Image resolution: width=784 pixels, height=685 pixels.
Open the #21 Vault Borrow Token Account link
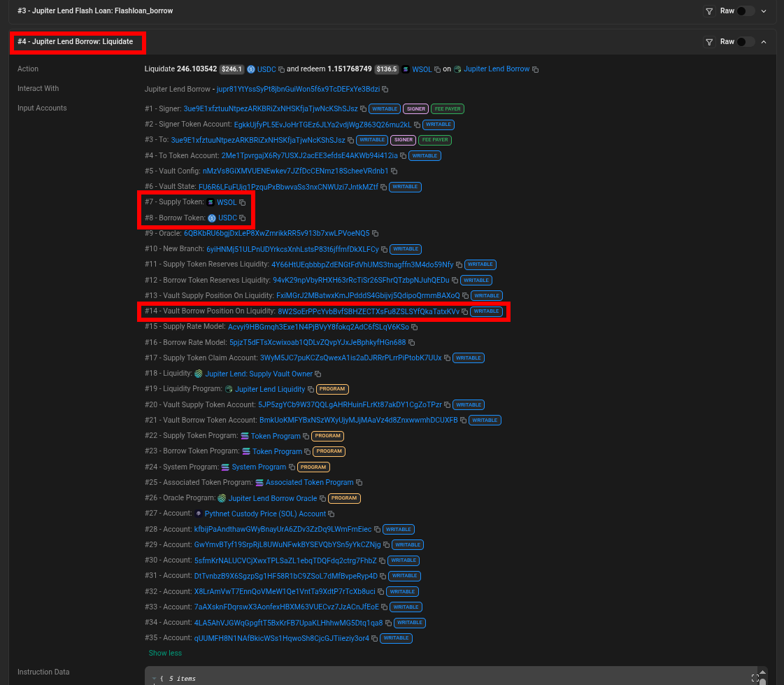359,421
